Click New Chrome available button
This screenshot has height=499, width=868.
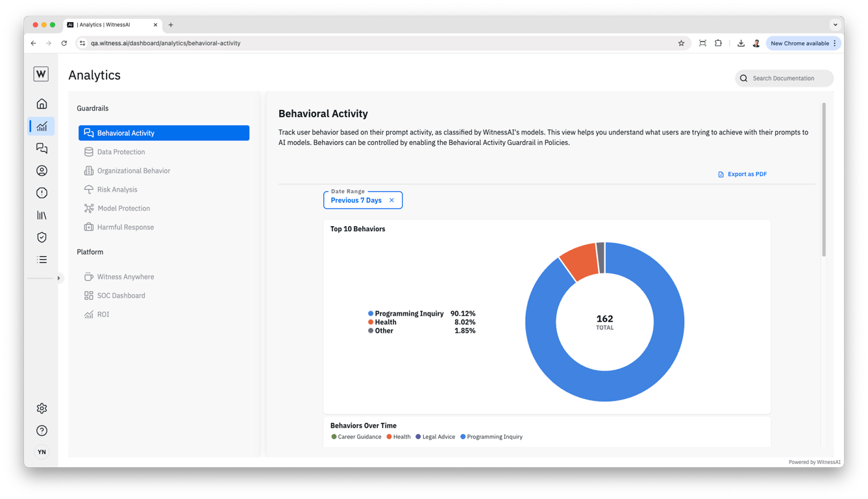pos(800,44)
